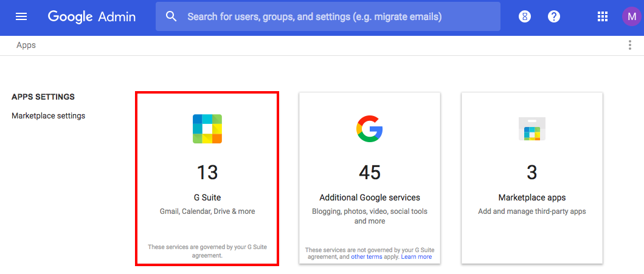
Task: Open the Help question mark icon
Action: [x=554, y=17]
